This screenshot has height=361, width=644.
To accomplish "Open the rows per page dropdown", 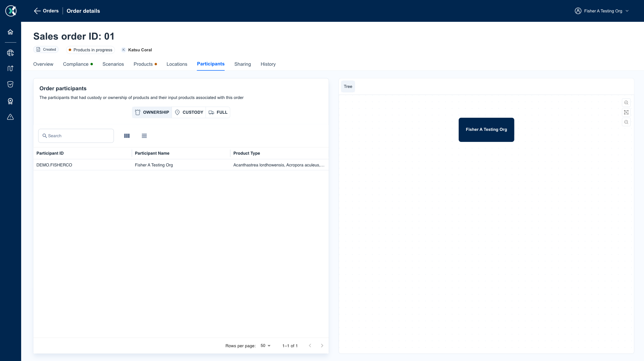I will coord(266,346).
